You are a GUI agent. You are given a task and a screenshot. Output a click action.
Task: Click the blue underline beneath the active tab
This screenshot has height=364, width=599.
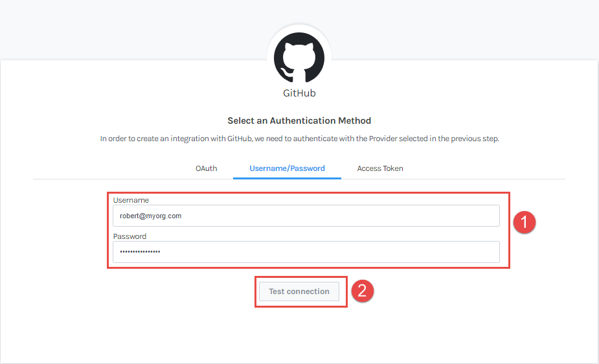click(287, 178)
